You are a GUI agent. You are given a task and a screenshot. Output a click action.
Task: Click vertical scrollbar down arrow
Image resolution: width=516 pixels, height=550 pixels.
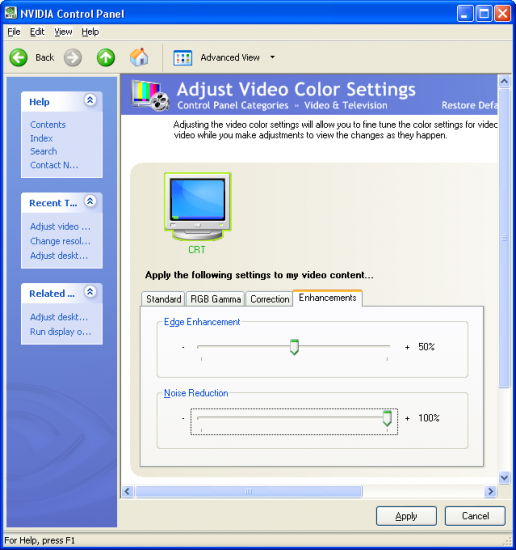(504, 477)
